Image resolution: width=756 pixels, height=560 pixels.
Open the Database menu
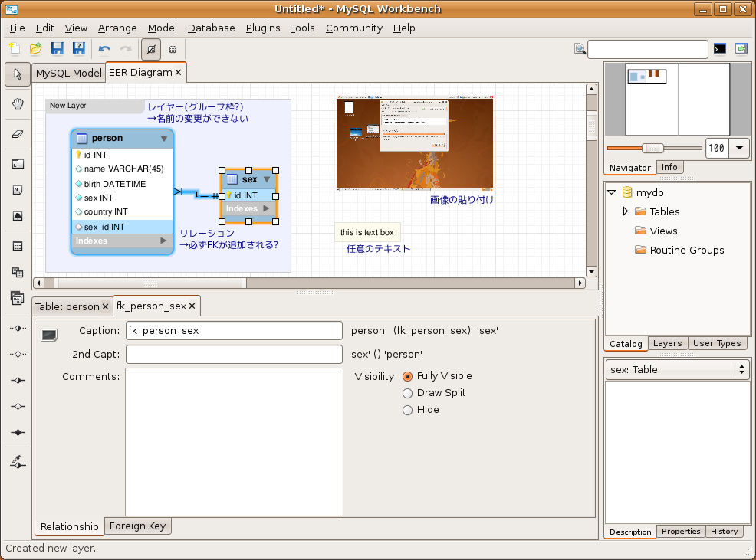tap(211, 28)
